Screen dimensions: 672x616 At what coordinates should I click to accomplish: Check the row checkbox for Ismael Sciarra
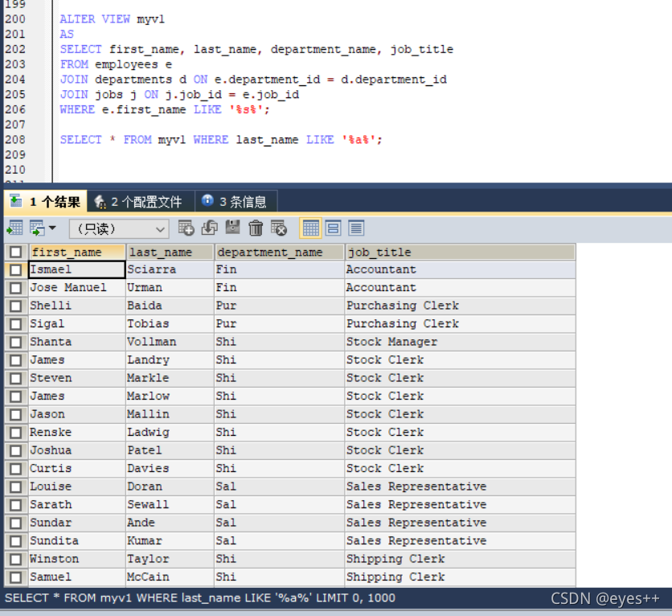tap(16, 270)
